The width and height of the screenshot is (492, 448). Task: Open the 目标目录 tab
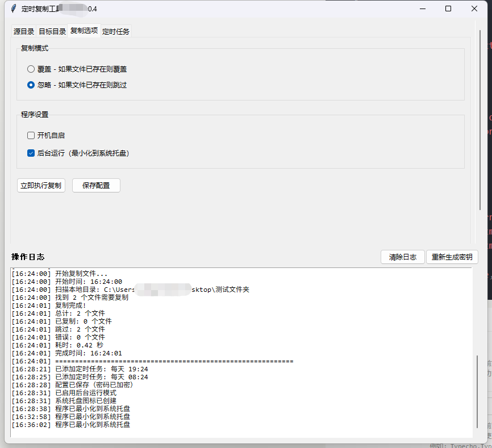(52, 32)
